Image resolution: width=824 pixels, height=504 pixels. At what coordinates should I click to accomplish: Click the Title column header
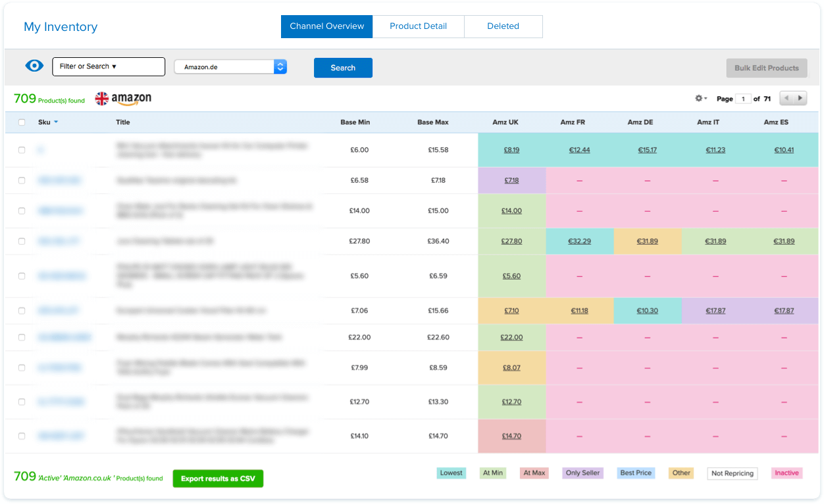pyautogui.click(x=123, y=122)
